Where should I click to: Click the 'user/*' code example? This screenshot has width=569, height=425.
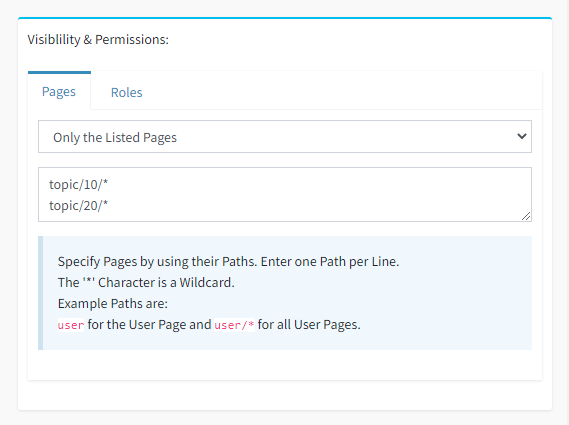(x=234, y=325)
